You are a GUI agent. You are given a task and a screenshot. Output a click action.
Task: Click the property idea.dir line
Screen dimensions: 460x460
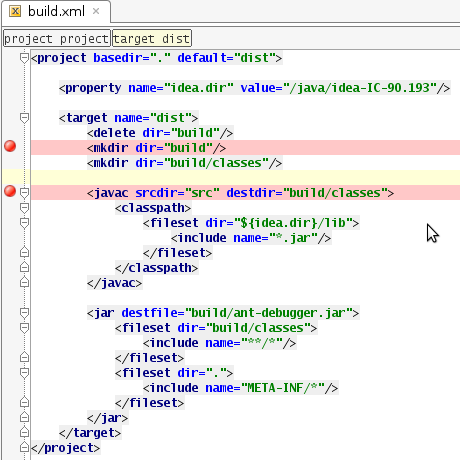pos(255,88)
